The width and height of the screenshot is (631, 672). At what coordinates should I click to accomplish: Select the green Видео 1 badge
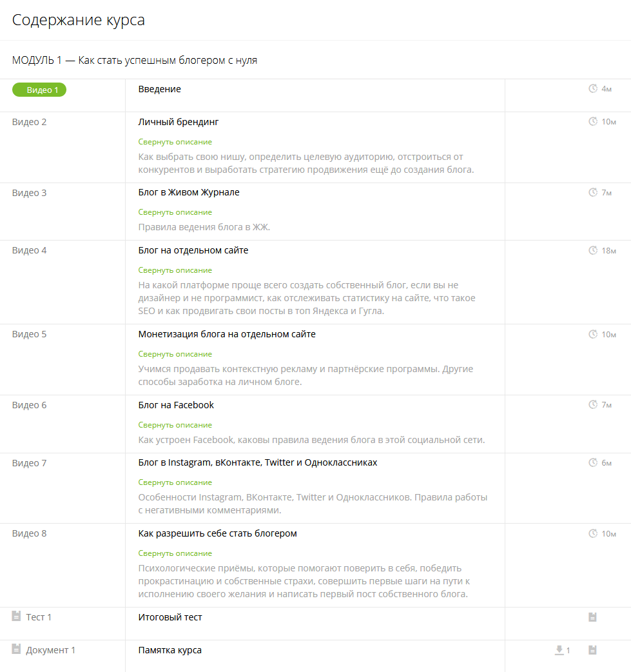(39, 90)
